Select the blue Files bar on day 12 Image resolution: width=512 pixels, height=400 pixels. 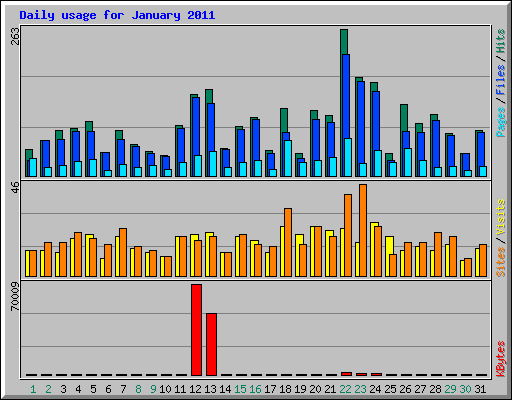(x=196, y=126)
